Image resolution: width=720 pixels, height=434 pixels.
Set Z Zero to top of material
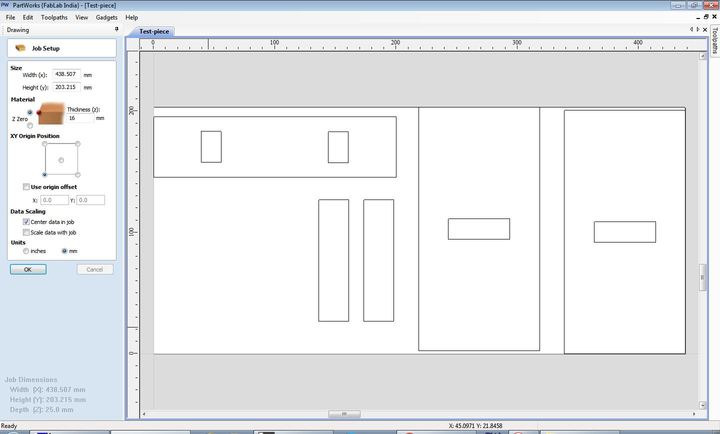tap(30, 113)
